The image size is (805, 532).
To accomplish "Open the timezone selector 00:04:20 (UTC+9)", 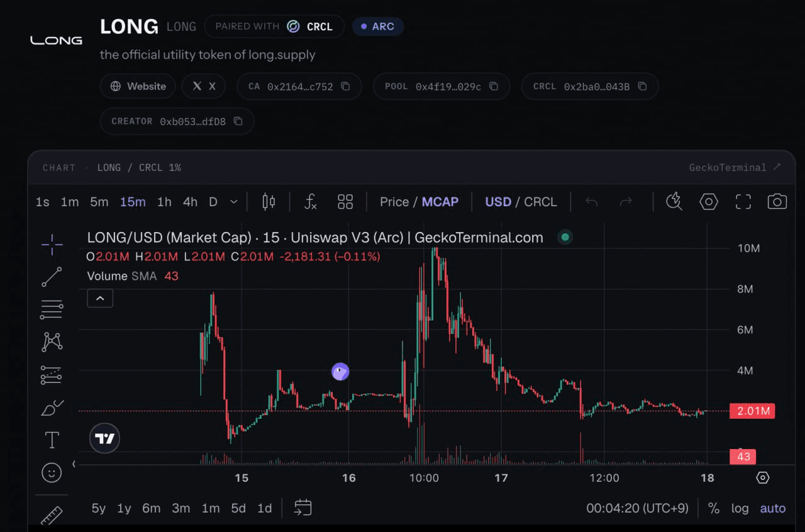I will [x=637, y=508].
